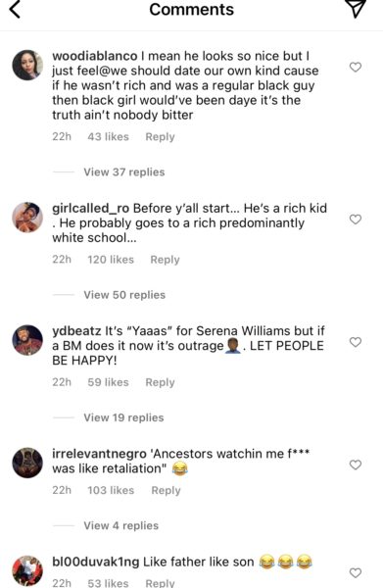Open girlcalled_ro's profile avatar
383x588 pixels.
(27, 218)
